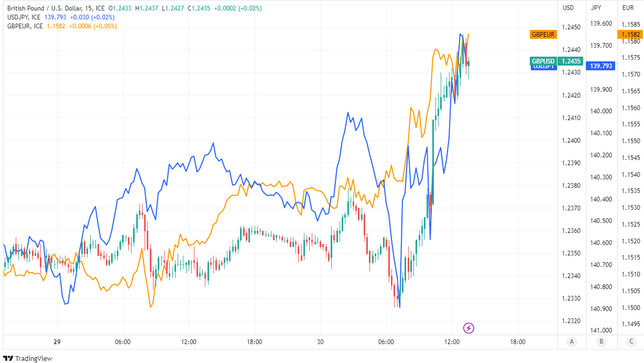Toggle scale C auto-fit button
644x363 pixels.
pyautogui.click(x=629, y=342)
